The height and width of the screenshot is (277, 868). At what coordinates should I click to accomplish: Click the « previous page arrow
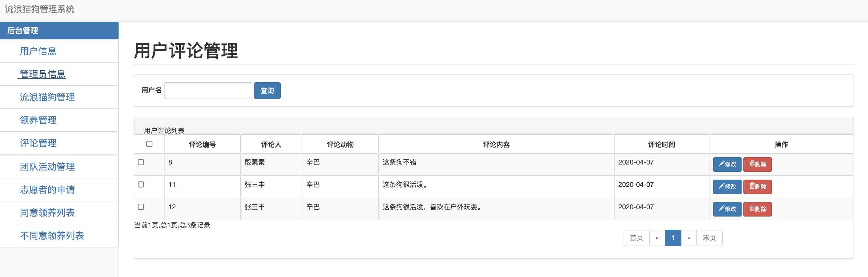coord(657,238)
